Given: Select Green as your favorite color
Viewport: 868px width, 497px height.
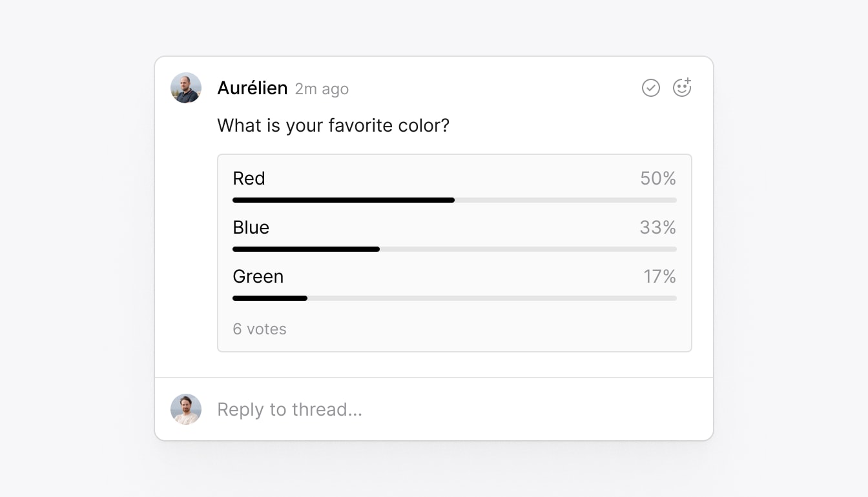Looking at the screenshot, I should [x=258, y=276].
